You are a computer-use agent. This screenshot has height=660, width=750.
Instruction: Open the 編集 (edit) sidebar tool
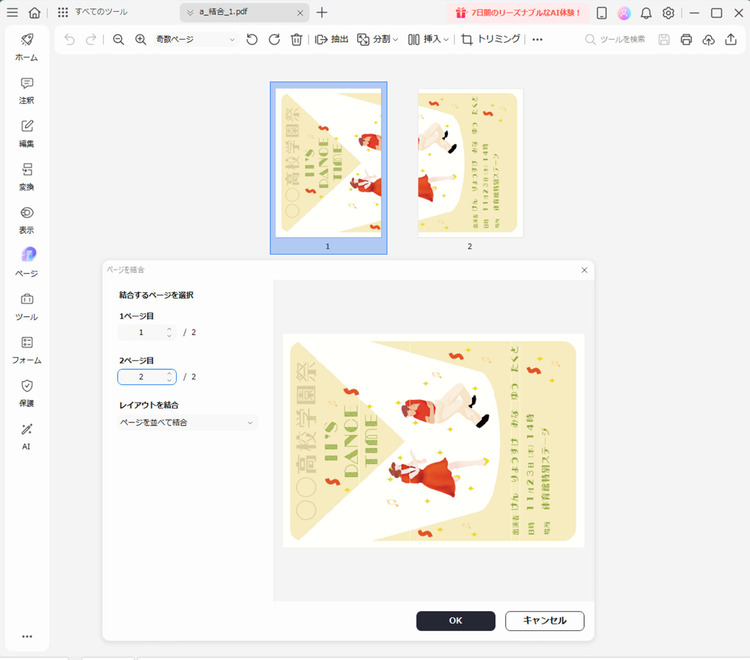pyautogui.click(x=26, y=132)
